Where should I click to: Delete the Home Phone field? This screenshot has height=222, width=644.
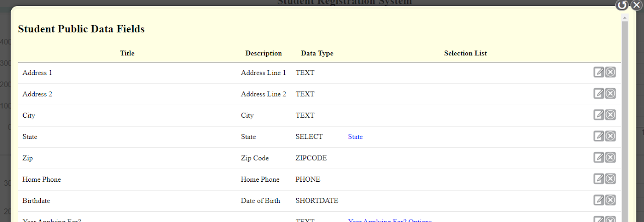pos(610,179)
